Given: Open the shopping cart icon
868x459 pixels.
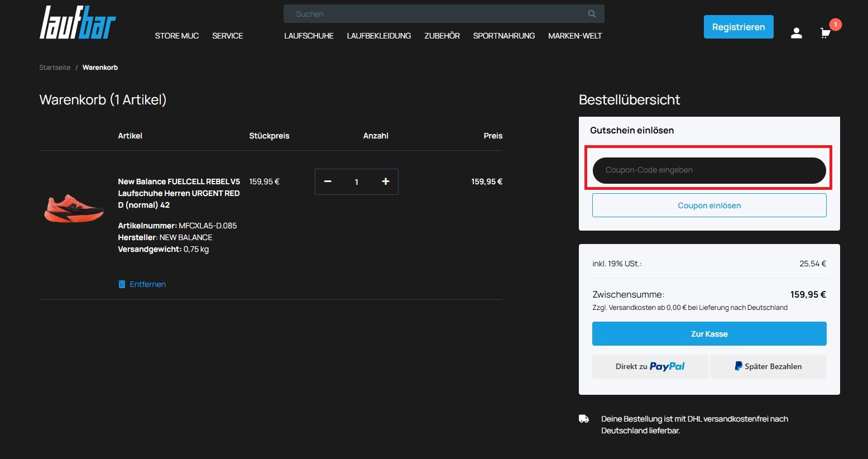Looking at the screenshot, I should [825, 33].
